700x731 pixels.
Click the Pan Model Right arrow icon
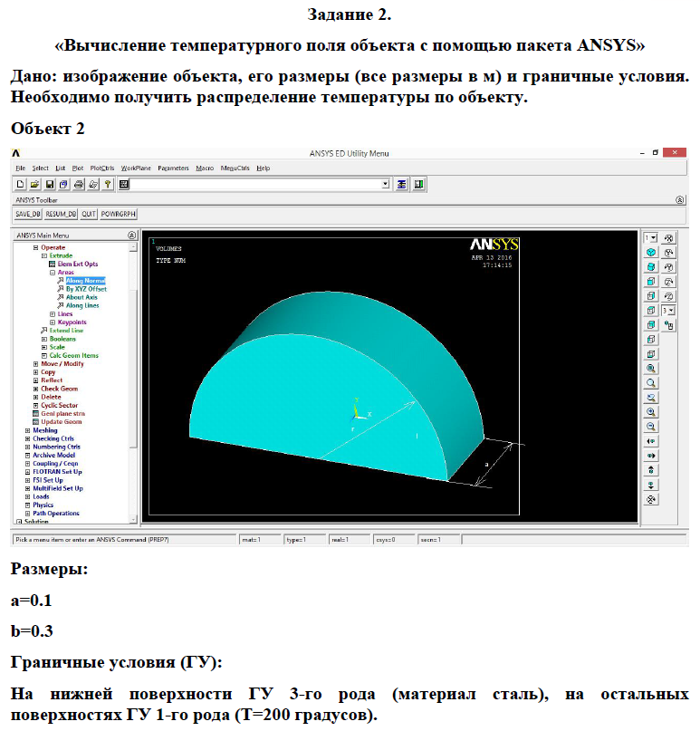651,456
